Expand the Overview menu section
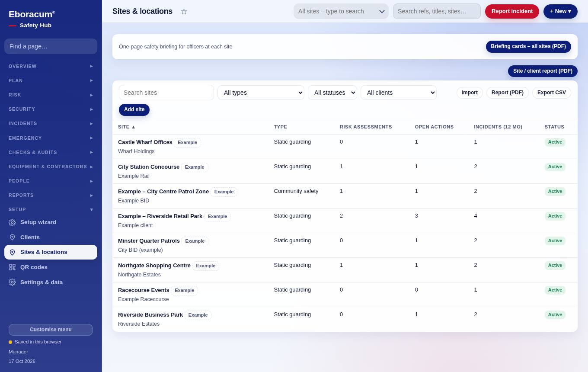 click(51, 66)
